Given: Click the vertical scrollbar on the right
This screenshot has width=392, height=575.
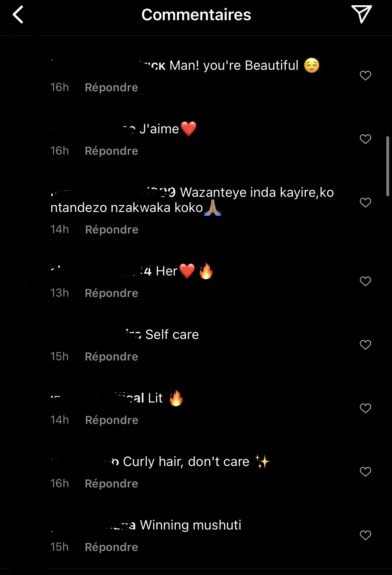Looking at the screenshot, I should [x=388, y=166].
